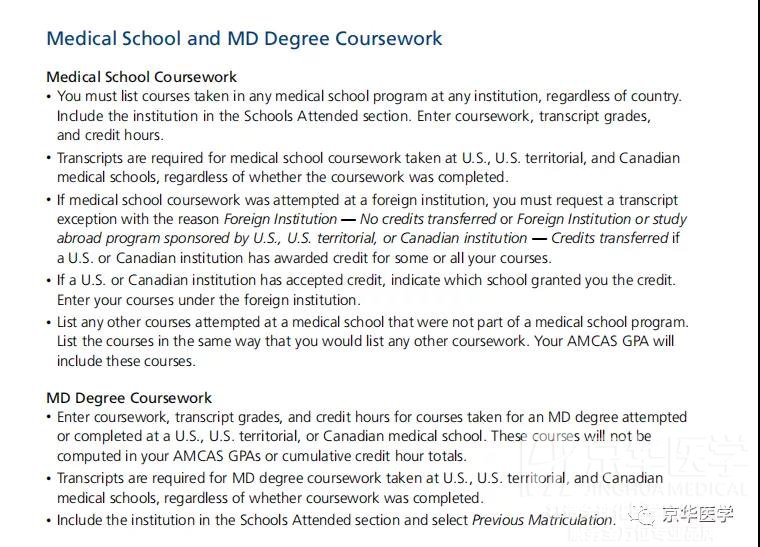The height and width of the screenshot is (547, 760).
Task: Click the line 'include these courses.'
Action: pos(126,361)
